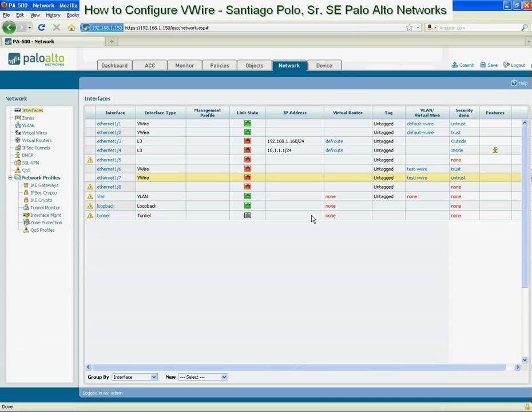The width and height of the screenshot is (532, 412).
Task: Click the Amazon.com search field
Action: (478, 27)
